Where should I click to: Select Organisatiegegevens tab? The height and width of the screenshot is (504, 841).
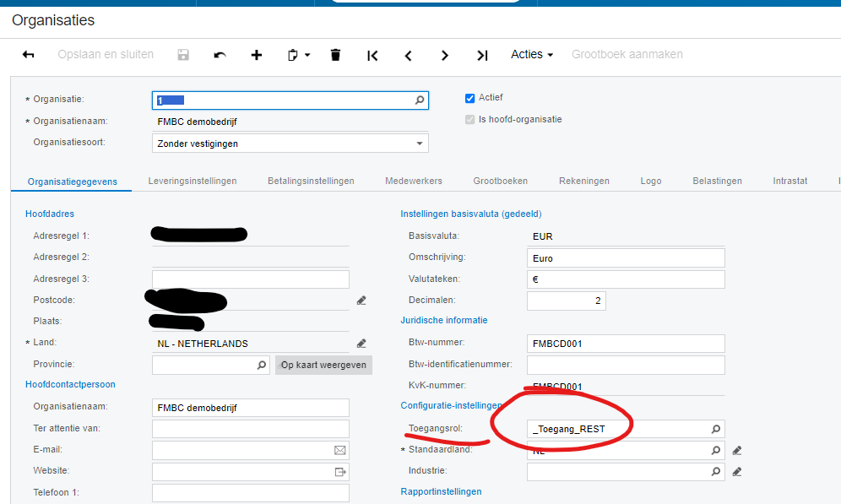point(73,182)
